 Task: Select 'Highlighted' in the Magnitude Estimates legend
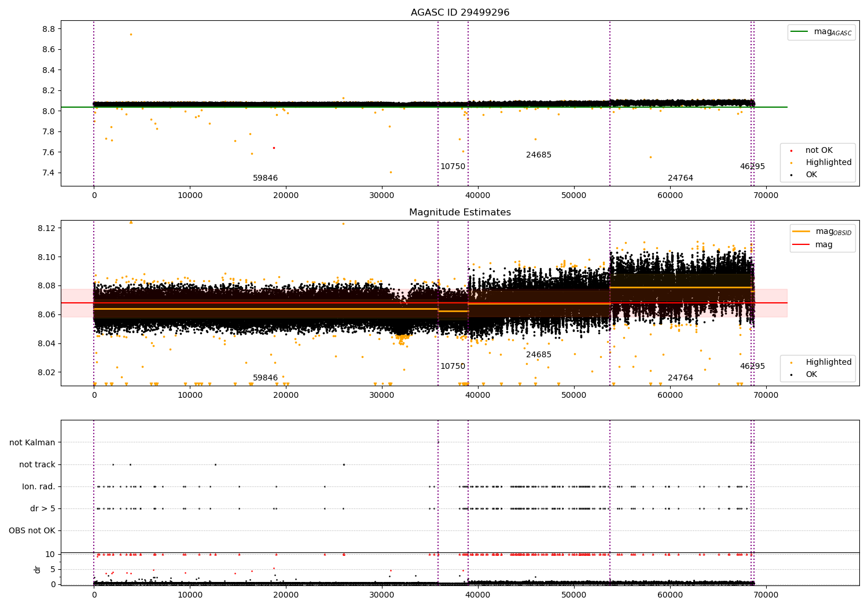[x=828, y=362]
